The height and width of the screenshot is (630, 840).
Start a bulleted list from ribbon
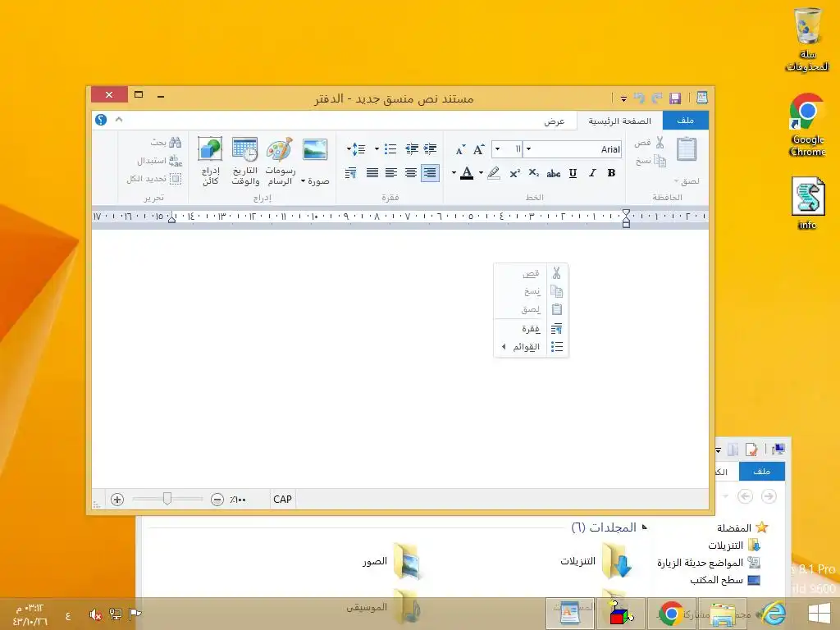[x=390, y=149]
